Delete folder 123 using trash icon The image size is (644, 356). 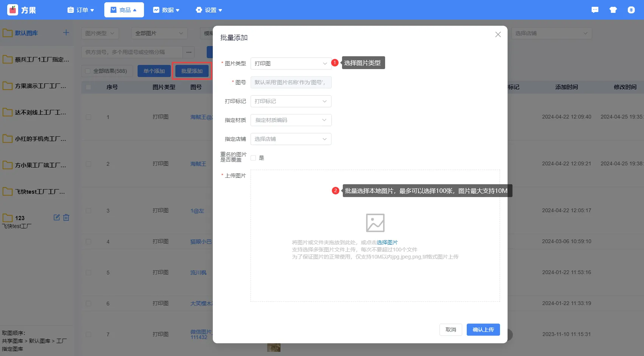point(66,217)
